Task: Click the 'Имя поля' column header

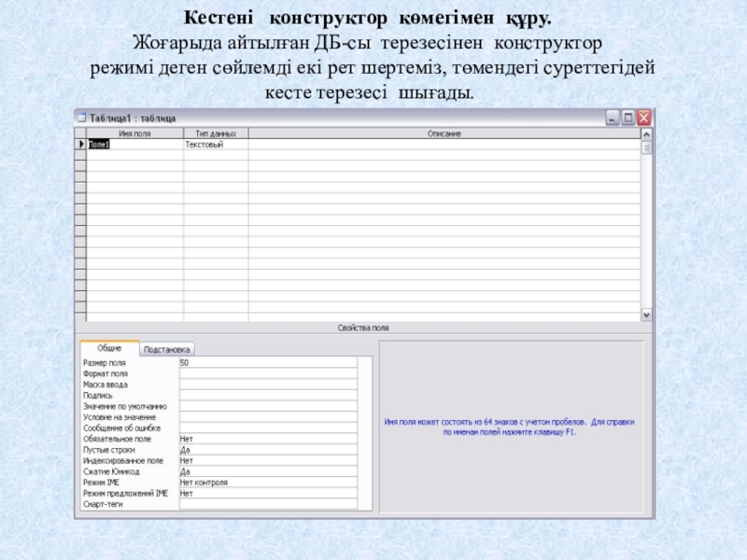Action: [x=134, y=133]
